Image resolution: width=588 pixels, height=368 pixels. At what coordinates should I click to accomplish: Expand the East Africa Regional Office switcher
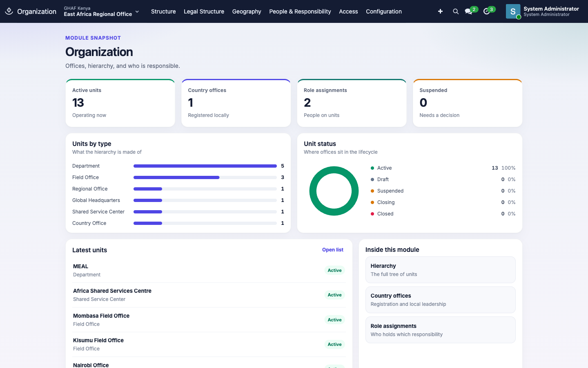(x=102, y=11)
